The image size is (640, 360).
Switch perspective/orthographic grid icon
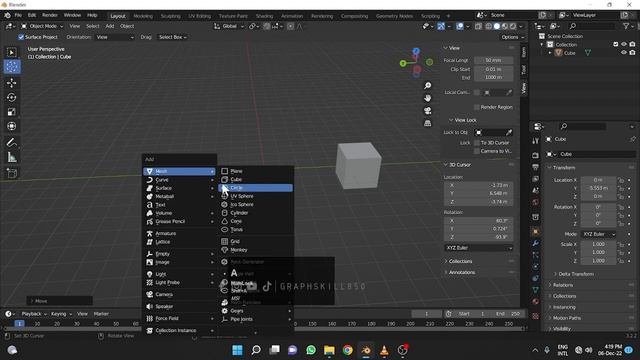point(427,123)
